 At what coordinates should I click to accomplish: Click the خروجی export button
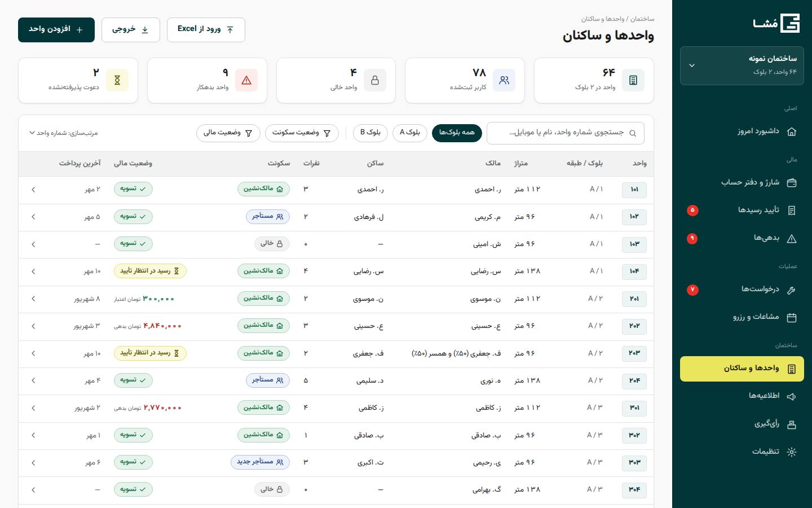pos(131,29)
